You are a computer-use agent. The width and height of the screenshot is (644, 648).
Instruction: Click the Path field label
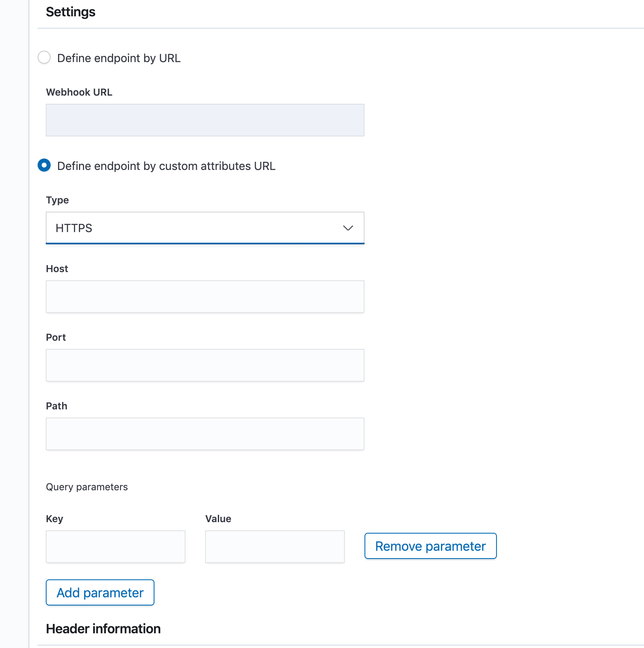[x=56, y=406]
